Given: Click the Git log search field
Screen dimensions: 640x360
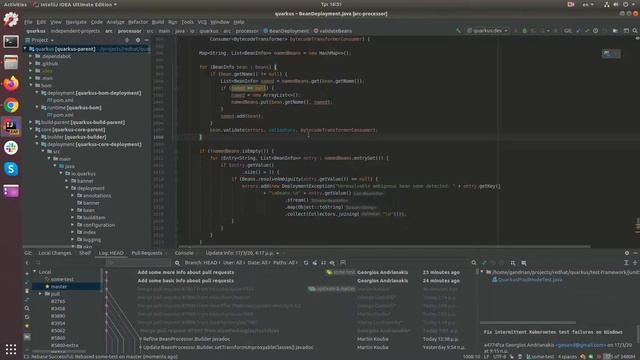Looking at the screenshot, I should (x=139, y=263).
